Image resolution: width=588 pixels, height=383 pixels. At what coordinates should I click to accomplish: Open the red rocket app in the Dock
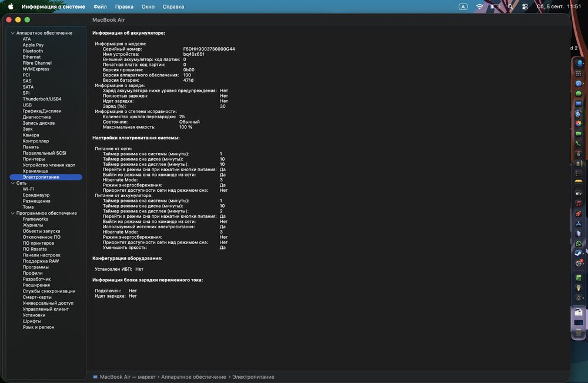[x=579, y=214]
